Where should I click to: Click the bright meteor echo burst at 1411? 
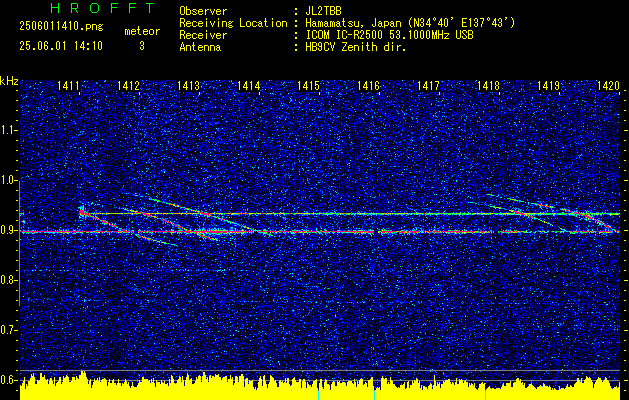pos(82,211)
